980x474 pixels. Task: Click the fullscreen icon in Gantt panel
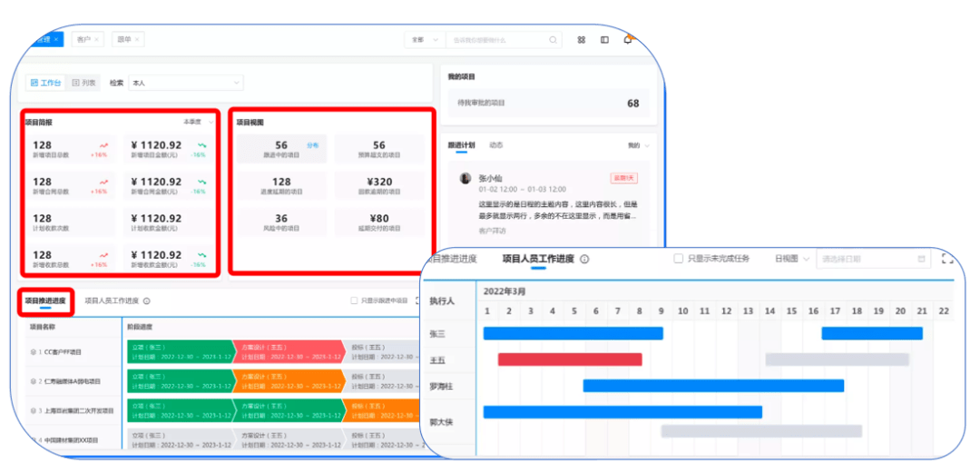(x=947, y=259)
